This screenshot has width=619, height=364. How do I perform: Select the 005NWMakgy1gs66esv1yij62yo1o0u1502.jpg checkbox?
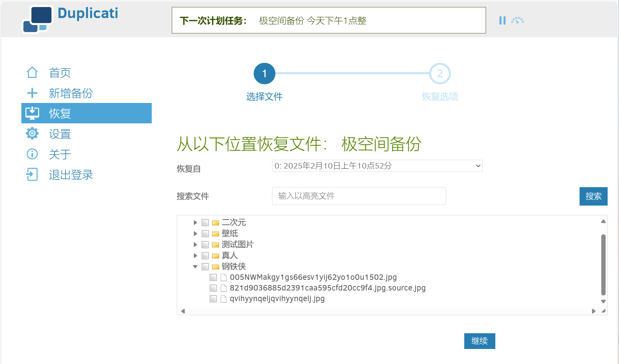pos(213,277)
